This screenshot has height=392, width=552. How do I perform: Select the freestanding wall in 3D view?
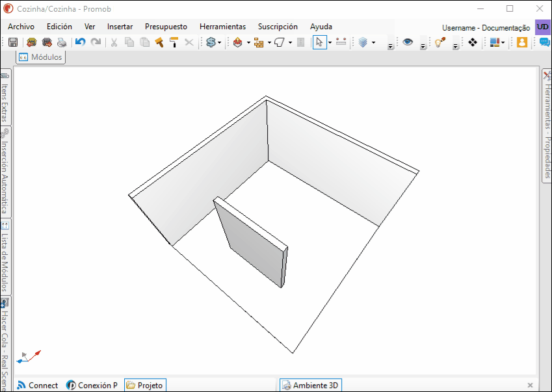[x=253, y=243]
